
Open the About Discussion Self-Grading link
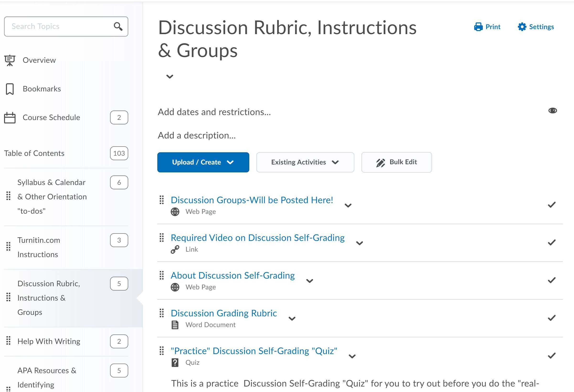232,275
